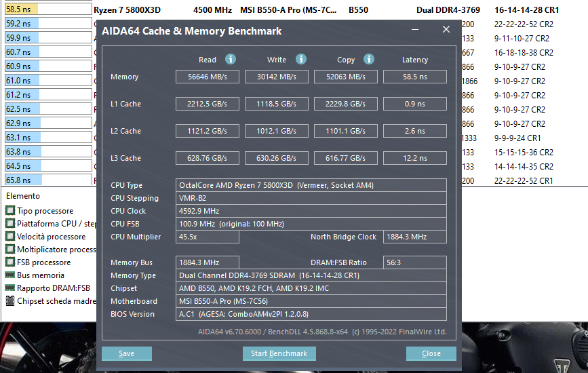The image size is (588, 373).
Task: Click L3 Cache Read value 628.76 GB/s
Action: pyautogui.click(x=208, y=158)
